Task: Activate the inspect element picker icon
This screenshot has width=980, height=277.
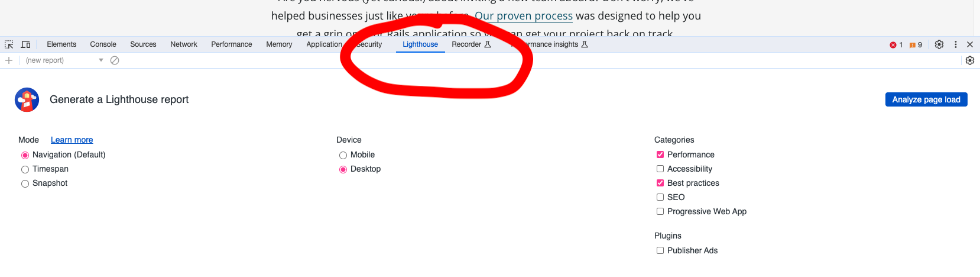Action: click(x=9, y=44)
